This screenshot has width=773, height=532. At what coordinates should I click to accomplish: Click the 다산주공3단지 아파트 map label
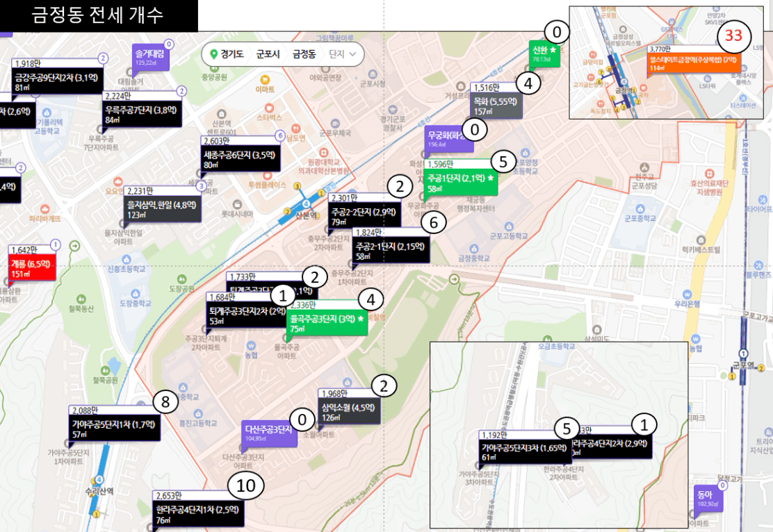tap(243, 461)
